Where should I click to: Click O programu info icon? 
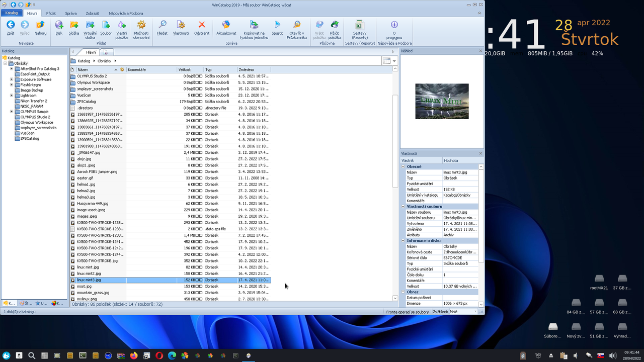(394, 25)
